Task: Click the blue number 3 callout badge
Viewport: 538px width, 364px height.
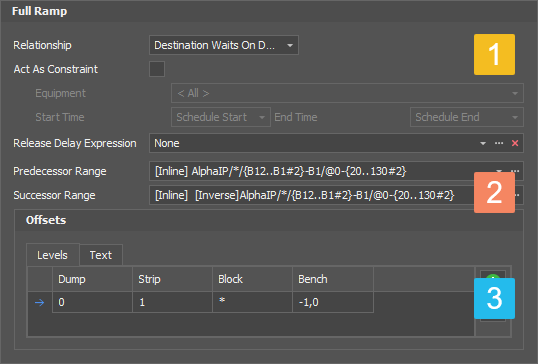Action: [x=494, y=298]
